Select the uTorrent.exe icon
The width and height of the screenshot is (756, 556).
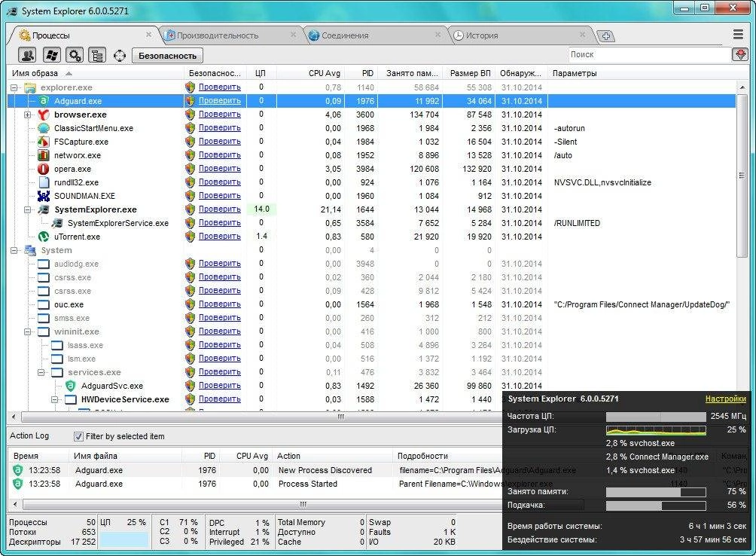pos(44,237)
